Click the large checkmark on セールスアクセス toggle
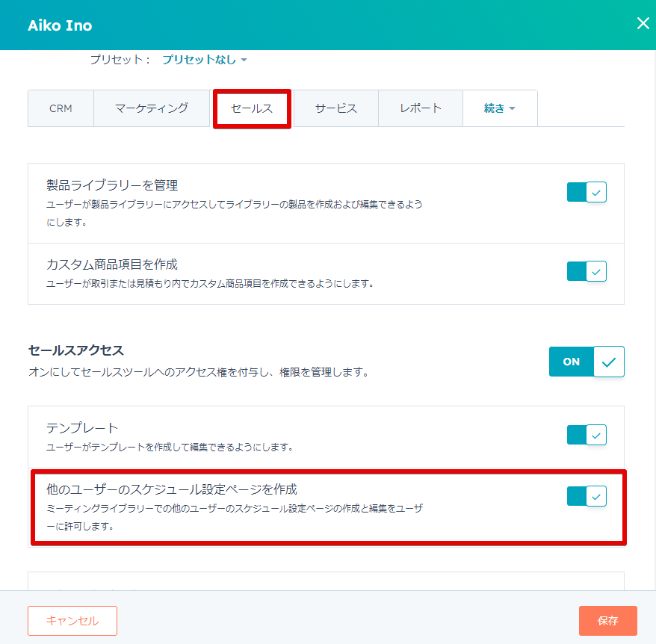The width and height of the screenshot is (656, 644). coord(609,362)
